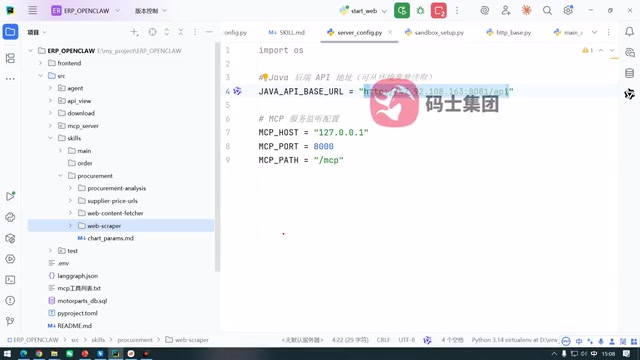Open the Database tool window
Image resolution: width=640 pixels, height=360 pixels.
pyautogui.click(x=629, y=73)
